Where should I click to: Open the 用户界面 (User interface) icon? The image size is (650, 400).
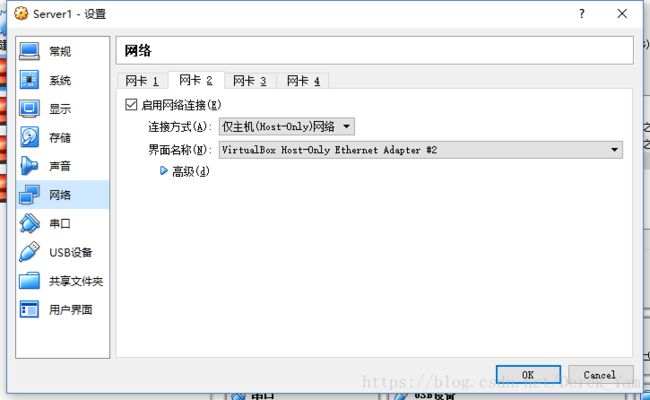[29, 309]
